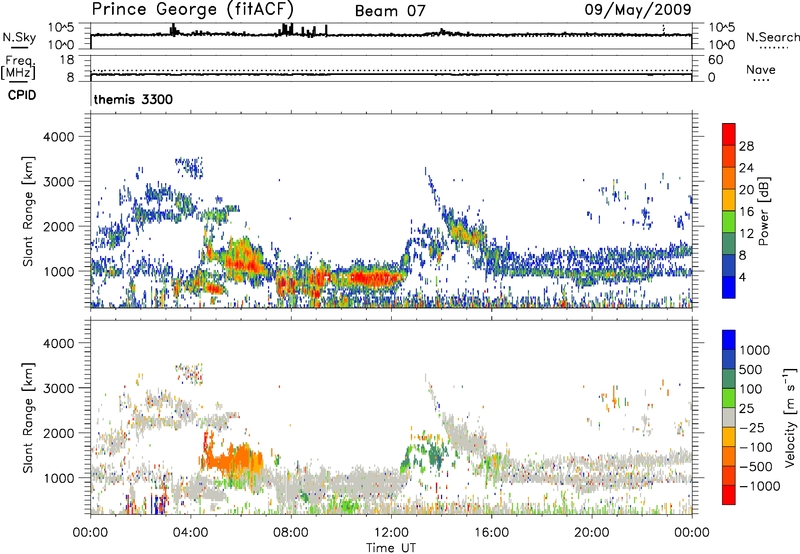Screen dimensions: 800x554
Task: Click the date '09/May/2009' in the header
Action: pyautogui.click(x=638, y=9)
